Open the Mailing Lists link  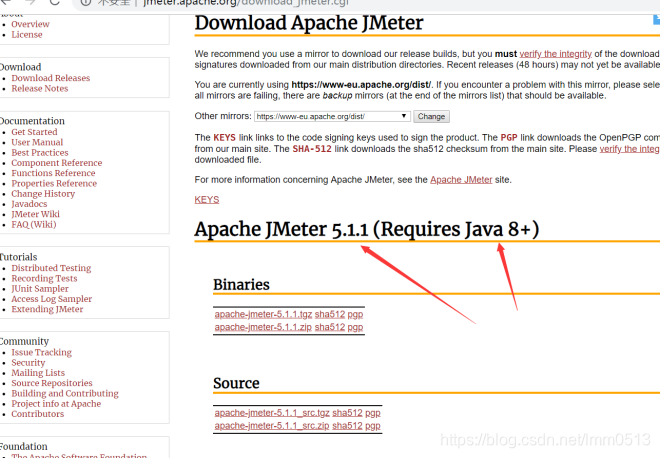[x=38, y=373]
